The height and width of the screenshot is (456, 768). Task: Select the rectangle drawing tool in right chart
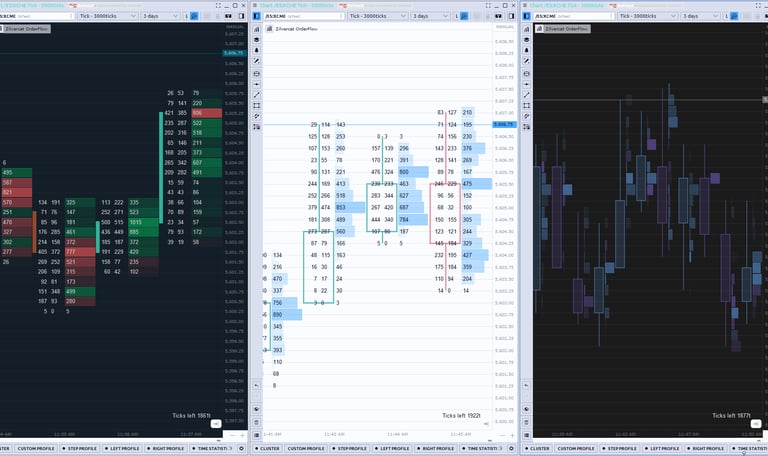click(526, 106)
